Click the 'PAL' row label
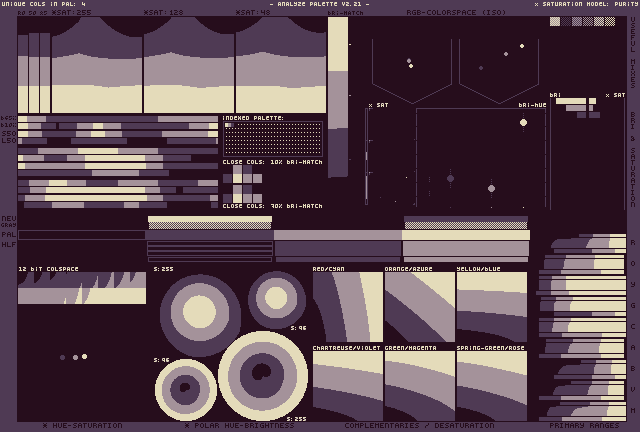This screenshot has width=640, height=432. [x=9, y=234]
